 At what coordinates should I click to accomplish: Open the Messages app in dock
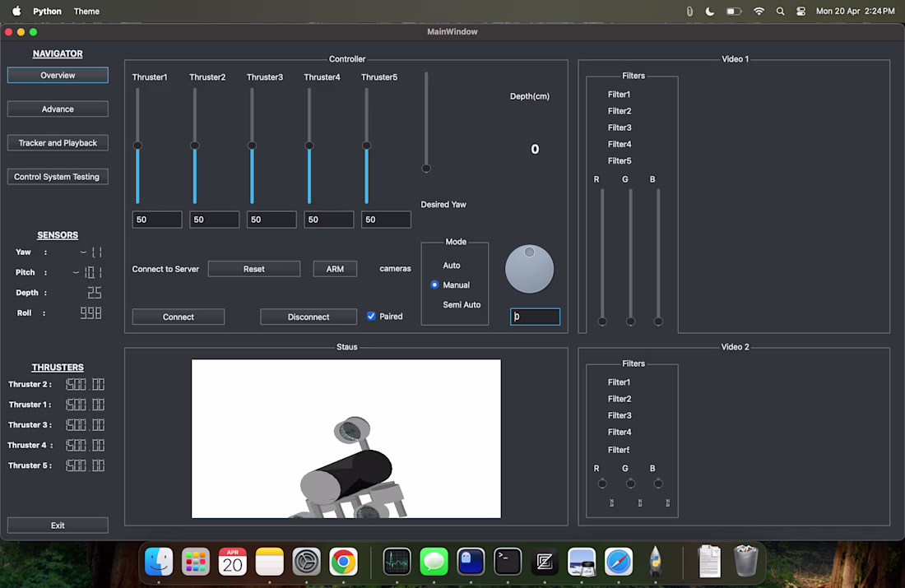coord(434,562)
